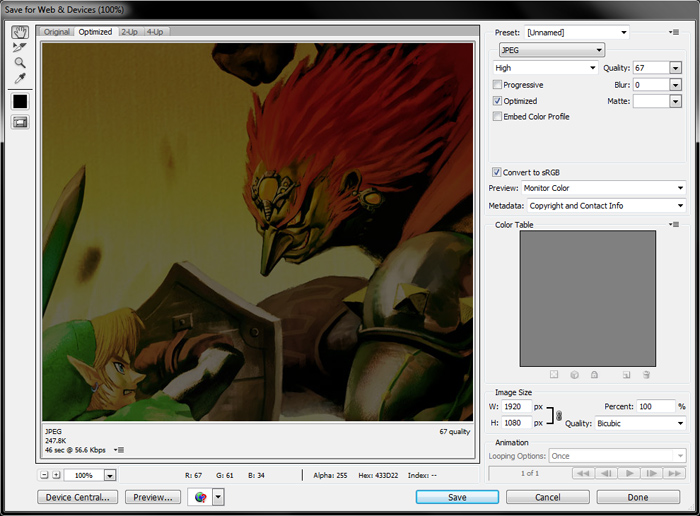This screenshot has height=516, width=700.
Task: Click the map to transparent color table icon
Action: point(554,375)
